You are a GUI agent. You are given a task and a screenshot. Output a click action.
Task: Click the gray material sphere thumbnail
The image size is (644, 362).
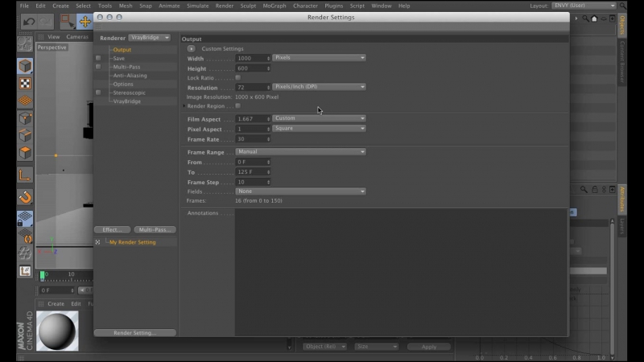point(57,331)
